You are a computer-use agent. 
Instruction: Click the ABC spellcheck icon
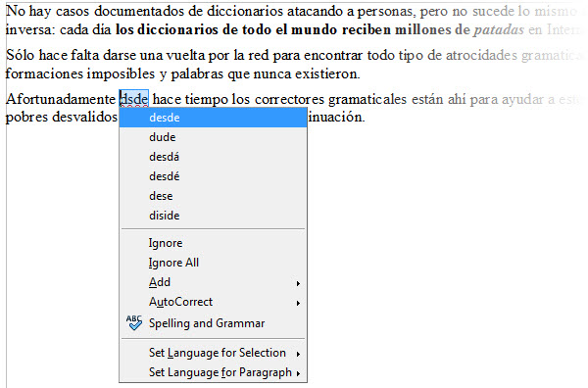(x=134, y=322)
